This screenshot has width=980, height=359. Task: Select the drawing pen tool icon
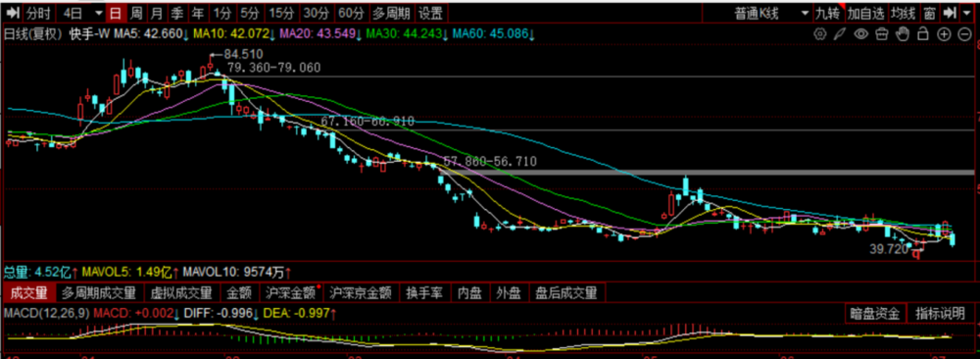tap(840, 33)
